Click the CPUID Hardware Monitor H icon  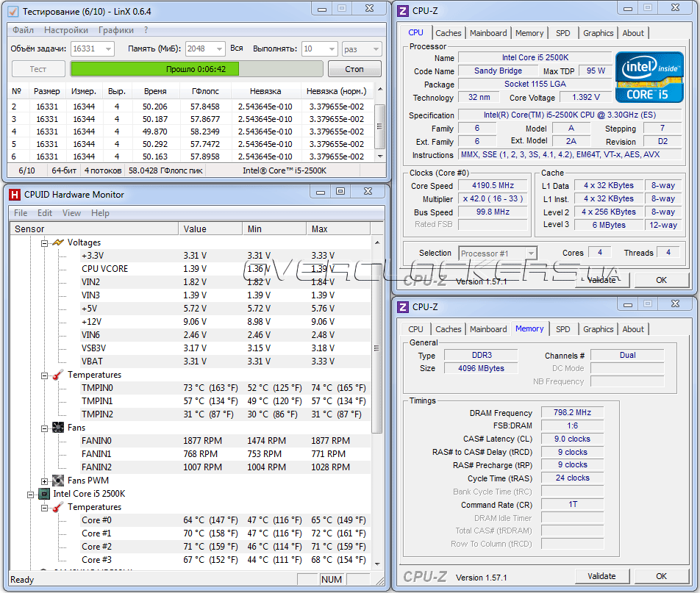point(15,195)
